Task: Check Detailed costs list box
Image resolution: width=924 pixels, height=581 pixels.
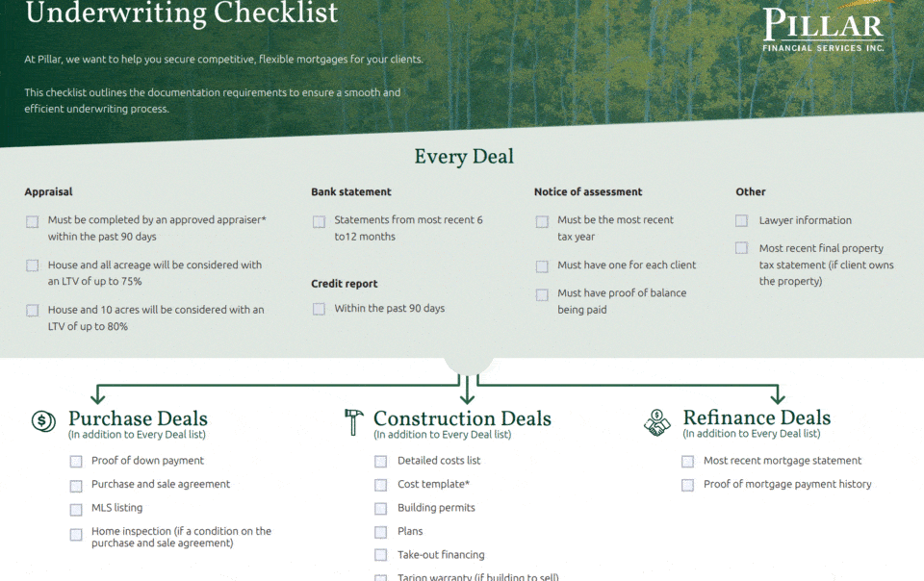Action: pyautogui.click(x=381, y=462)
